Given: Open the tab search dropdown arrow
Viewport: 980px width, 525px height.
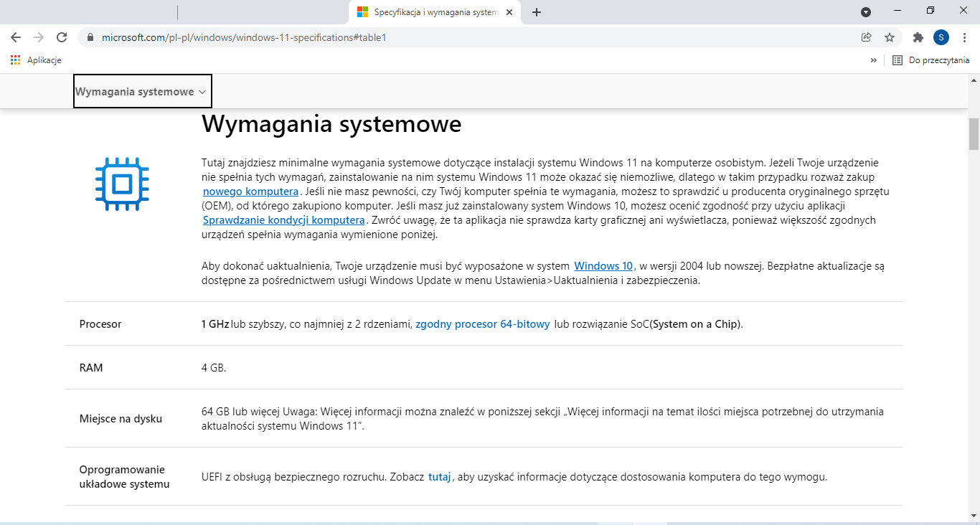Looking at the screenshot, I should (866, 11).
